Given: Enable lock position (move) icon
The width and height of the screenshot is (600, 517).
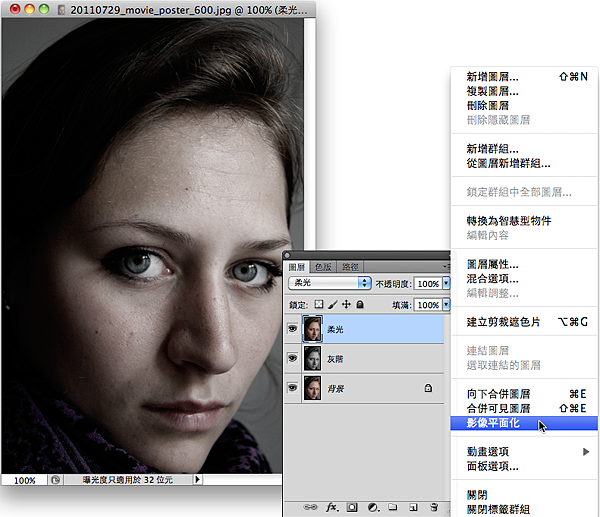Looking at the screenshot, I should click(346, 304).
